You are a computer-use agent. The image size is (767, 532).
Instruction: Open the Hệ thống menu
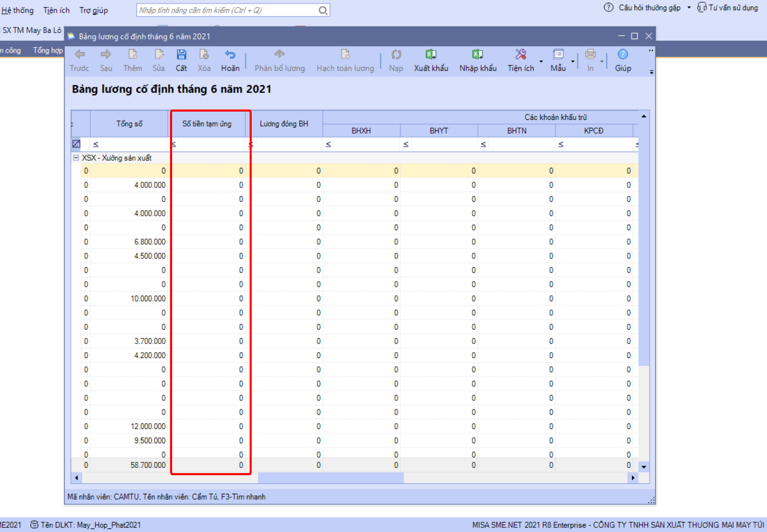coord(17,10)
